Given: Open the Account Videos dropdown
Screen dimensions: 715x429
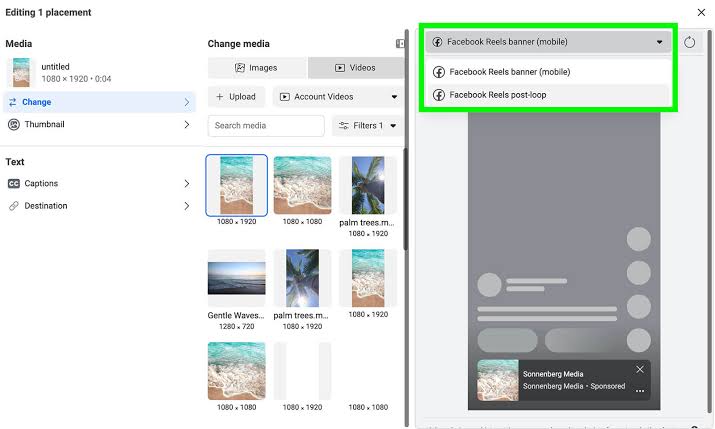Looking at the screenshot, I should 338,97.
